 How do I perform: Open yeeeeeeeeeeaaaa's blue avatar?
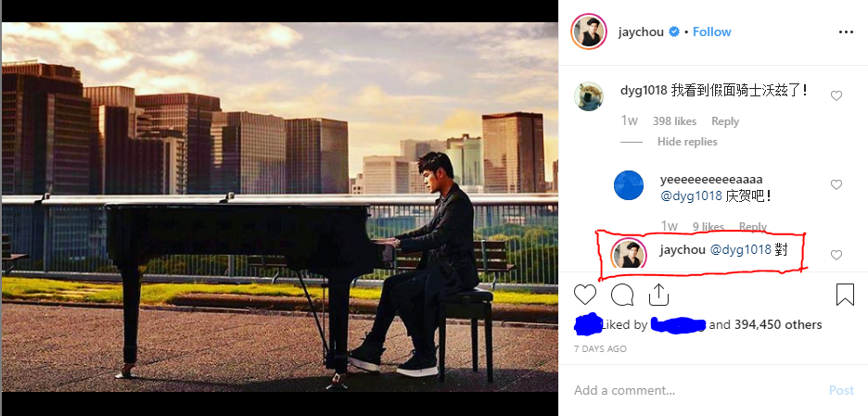[629, 185]
